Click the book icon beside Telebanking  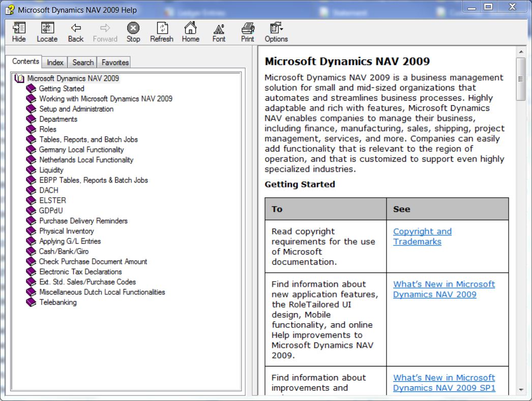(31, 302)
